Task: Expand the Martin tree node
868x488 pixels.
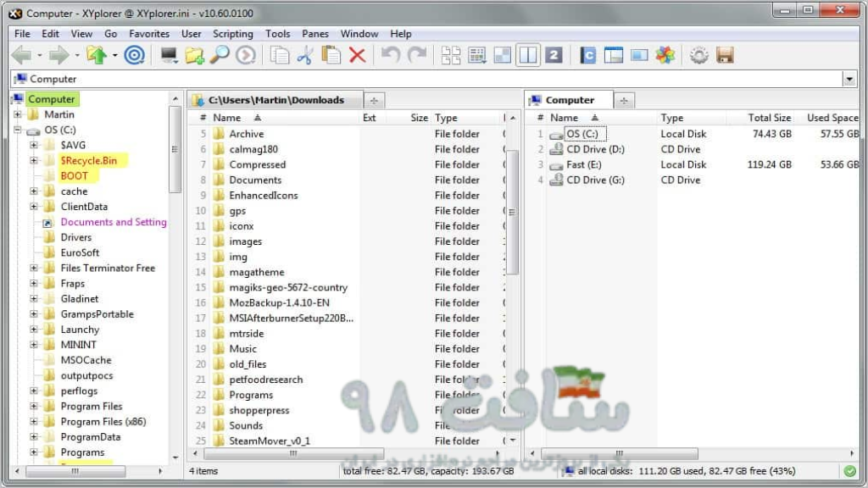Action: click(x=18, y=114)
